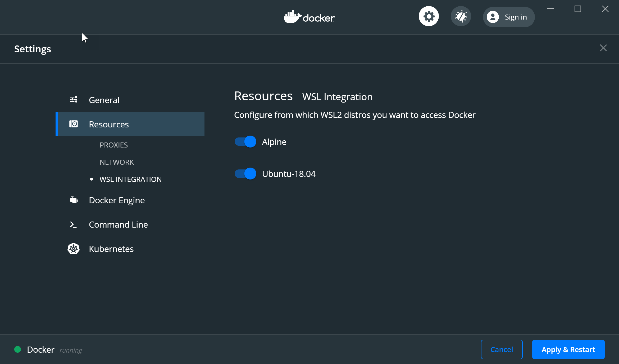This screenshot has width=619, height=364.
Task: Open the Network sub-section
Action: (117, 162)
